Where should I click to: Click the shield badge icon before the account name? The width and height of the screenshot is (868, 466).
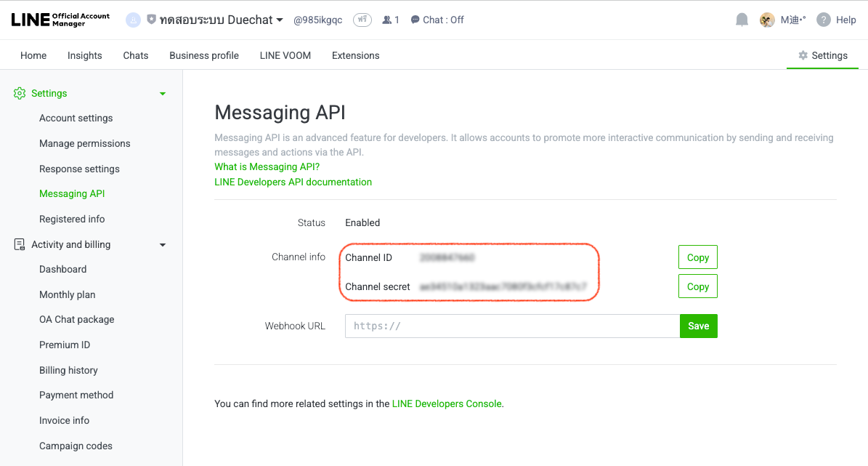point(151,20)
